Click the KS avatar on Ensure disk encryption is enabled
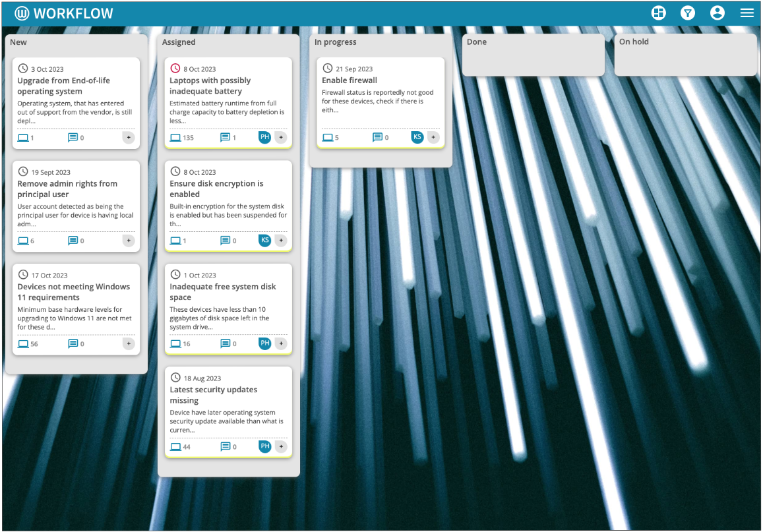Viewport: 763px width, 532px height. [264, 240]
